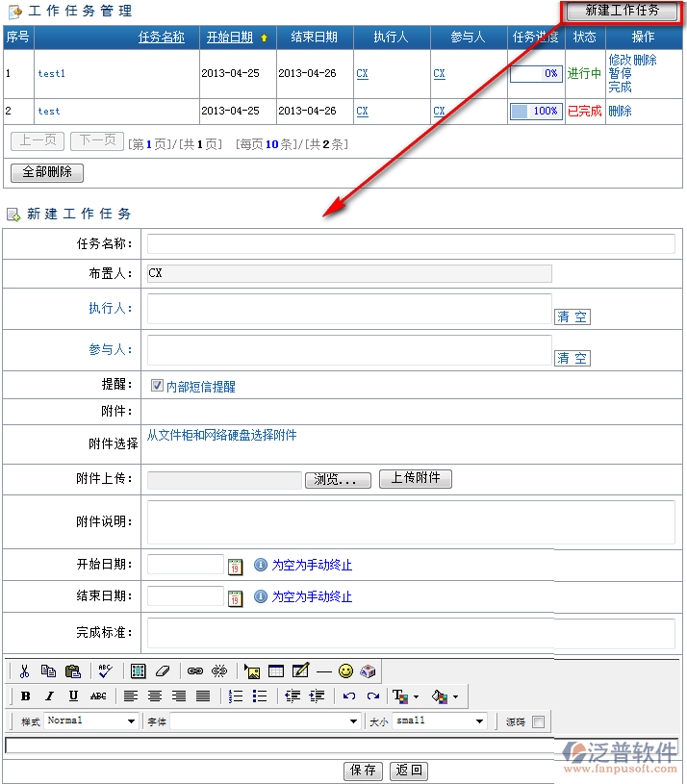
Task: Click 新建工作任务 button
Action: click(622, 11)
